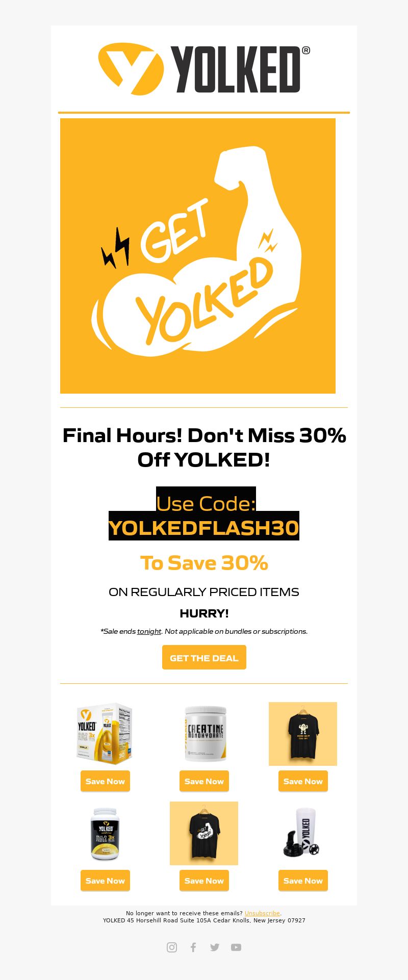Viewport: 408px width, 980px height.
Task: Open the Get Yolked black t-shirt image
Action: click(x=204, y=833)
